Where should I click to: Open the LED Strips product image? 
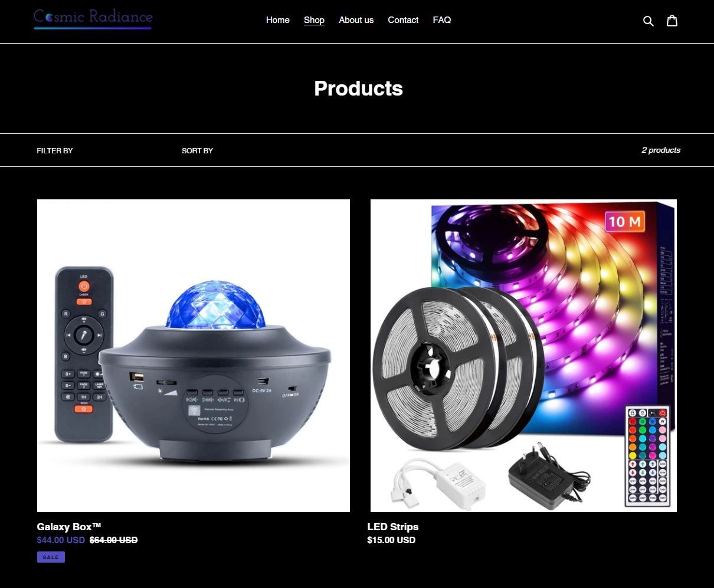click(523, 355)
